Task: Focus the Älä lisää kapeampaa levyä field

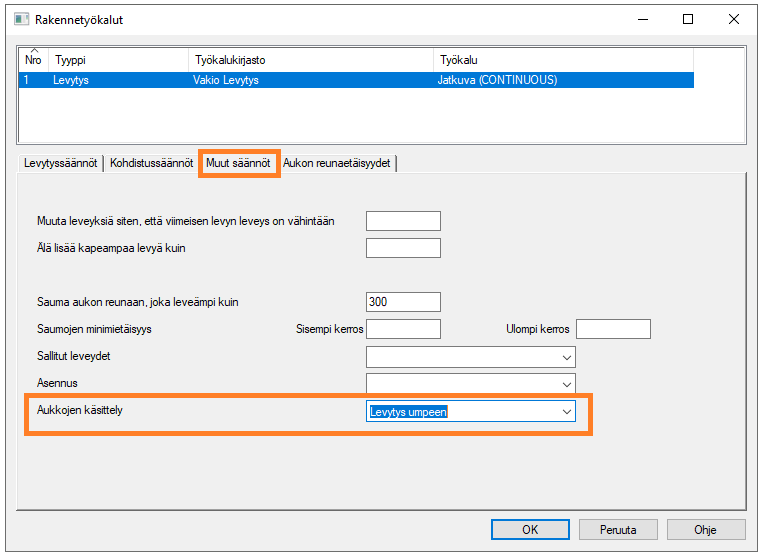Action: coord(403,248)
